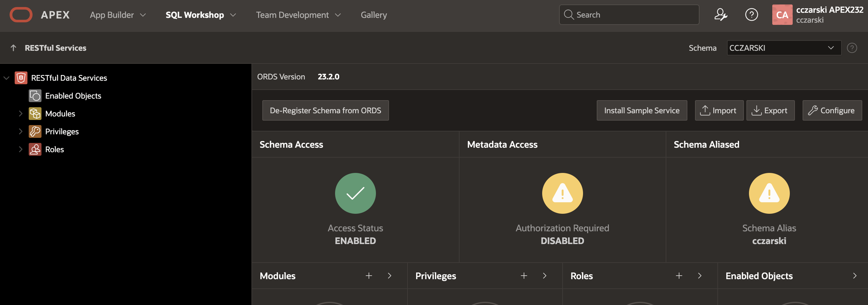868x305 pixels.
Task: Click the CA user avatar
Action: [x=782, y=15]
